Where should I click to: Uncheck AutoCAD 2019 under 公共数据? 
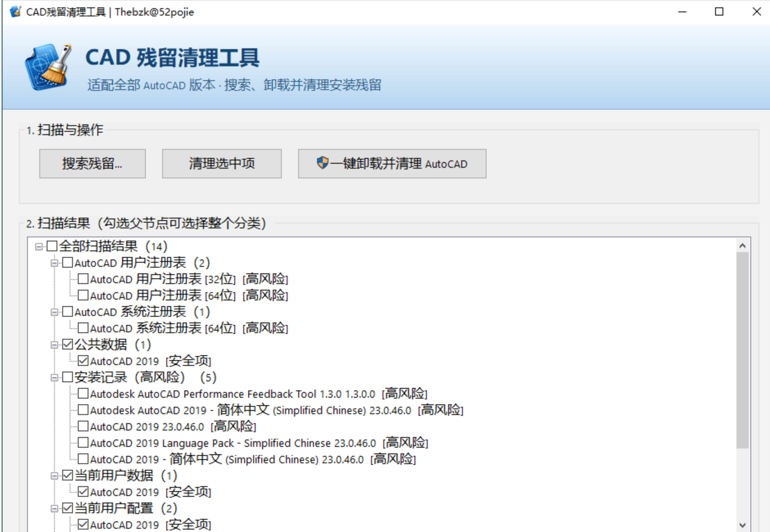coord(83,361)
